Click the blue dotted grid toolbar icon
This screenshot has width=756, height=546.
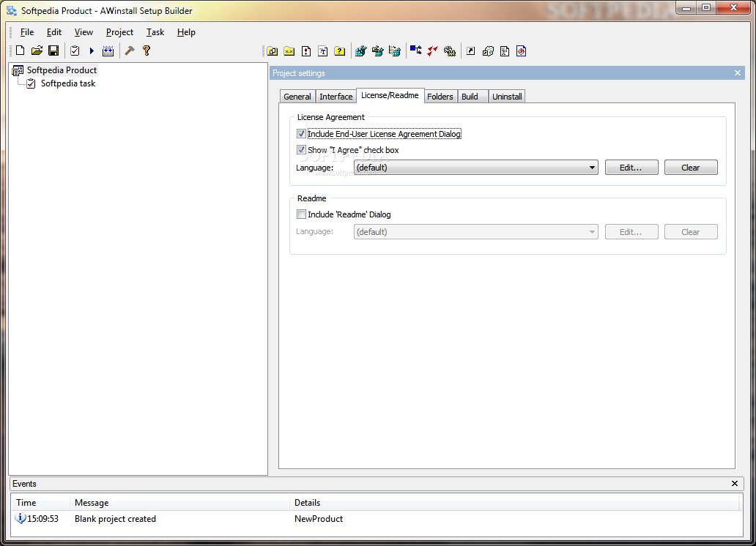pyautogui.click(x=108, y=51)
